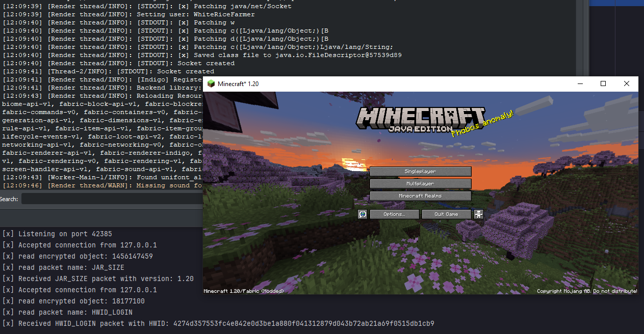Select 'read packet name: HWID_LOGIN' line

pyautogui.click(x=67, y=312)
